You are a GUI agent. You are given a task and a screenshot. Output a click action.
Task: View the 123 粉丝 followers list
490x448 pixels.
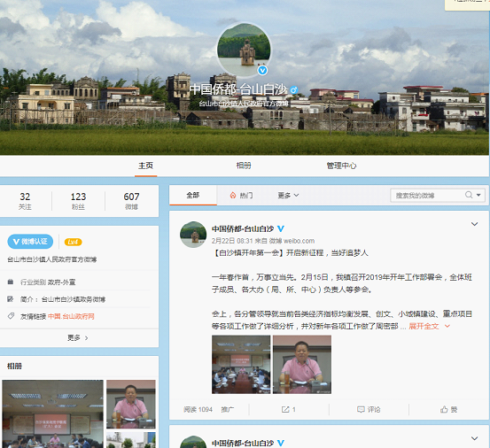(x=78, y=201)
